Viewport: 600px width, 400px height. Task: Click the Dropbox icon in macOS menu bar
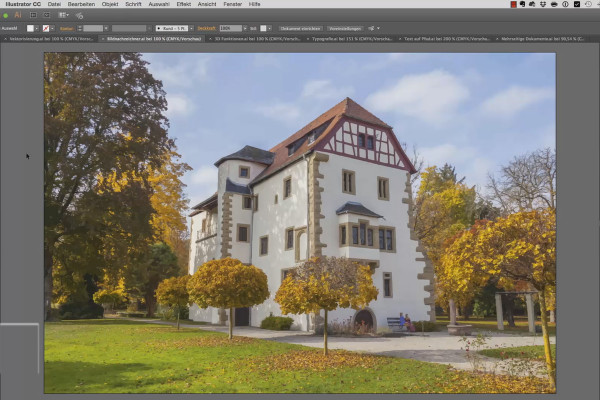[543, 4]
